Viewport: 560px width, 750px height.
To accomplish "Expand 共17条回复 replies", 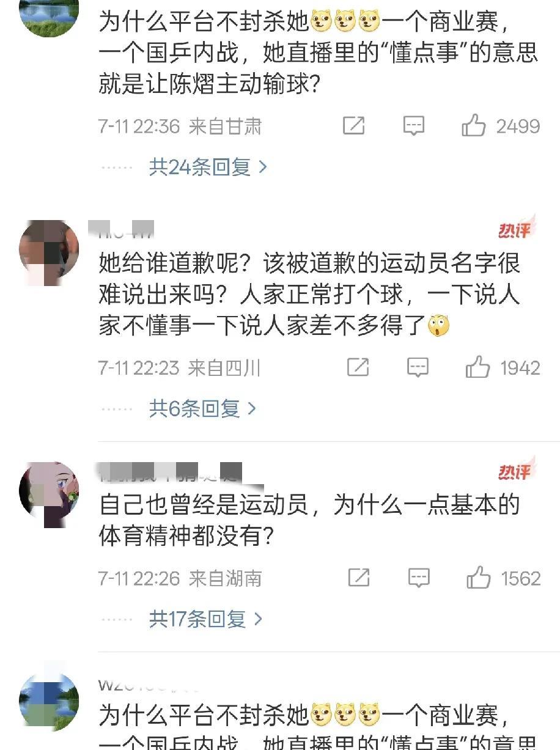I will pyautogui.click(x=206, y=619).
